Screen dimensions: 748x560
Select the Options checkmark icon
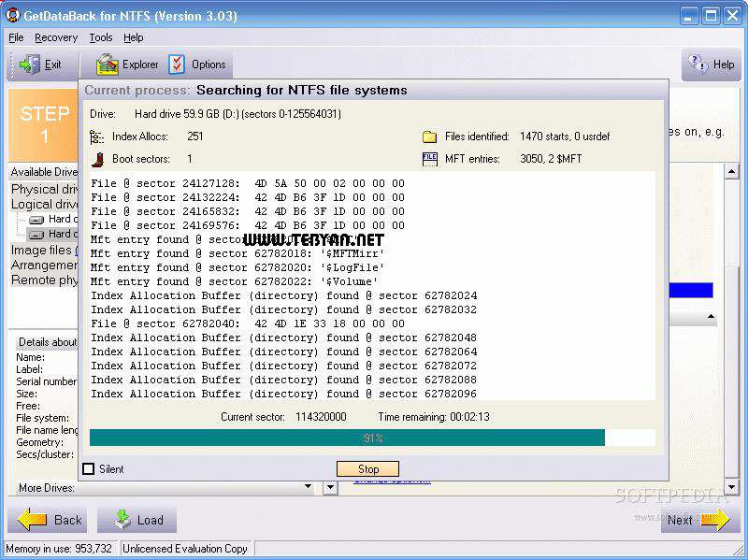click(x=177, y=65)
